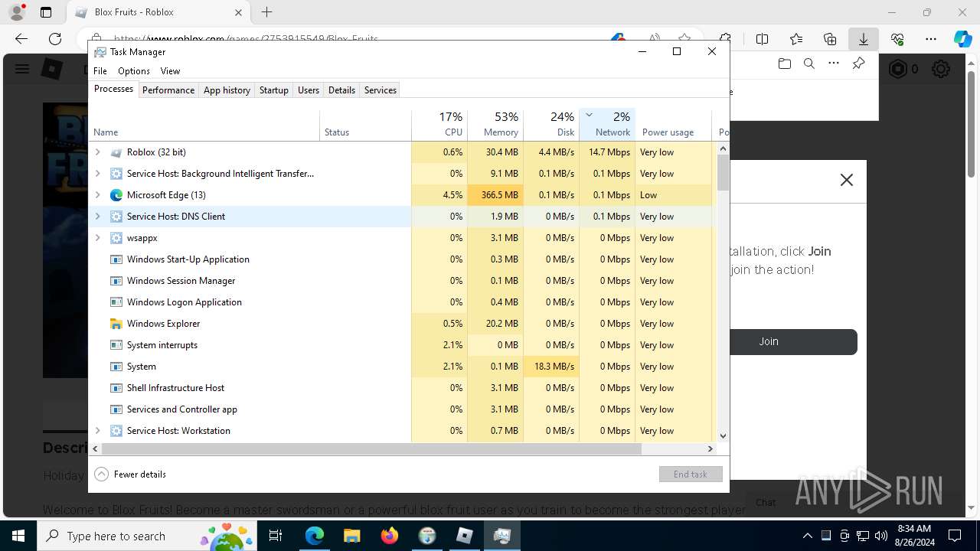
Task: Open Edge Settings and more menu
Action: pyautogui.click(x=931, y=39)
